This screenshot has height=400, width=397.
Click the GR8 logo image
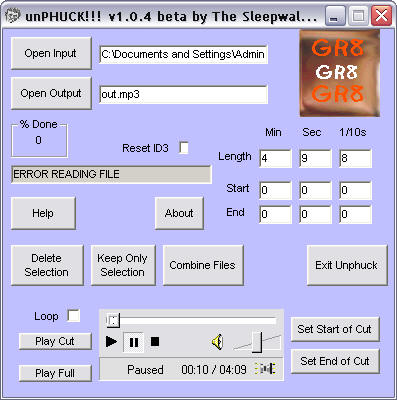(340, 74)
